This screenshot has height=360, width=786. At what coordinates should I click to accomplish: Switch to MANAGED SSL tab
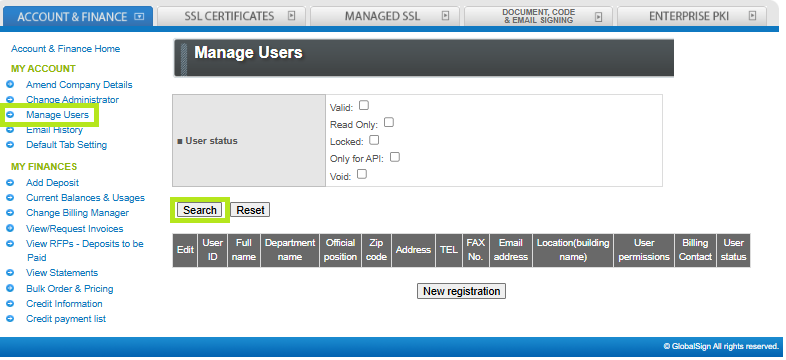coord(385,16)
